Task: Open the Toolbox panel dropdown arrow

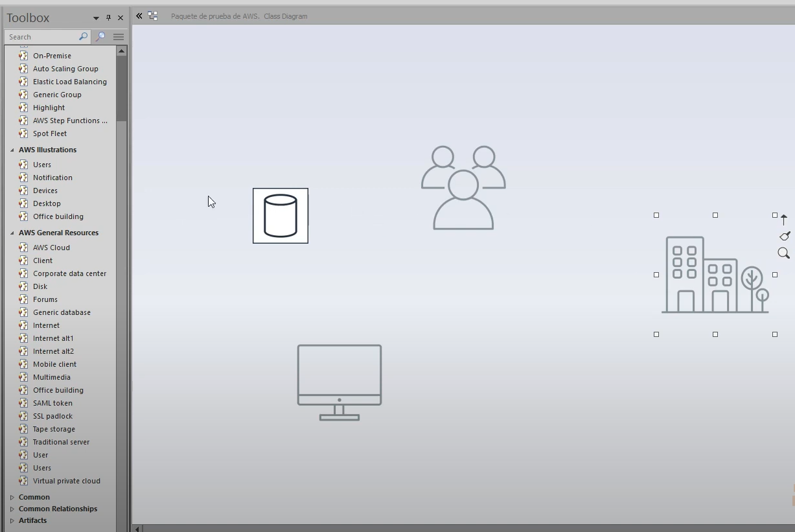Action: tap(96, 18)
